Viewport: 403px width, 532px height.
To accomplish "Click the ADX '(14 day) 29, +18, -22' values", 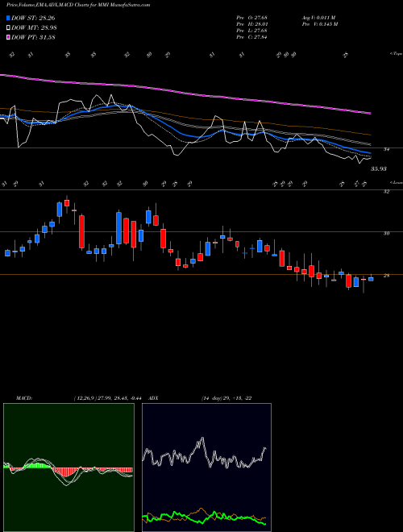I will pos(226,398).
